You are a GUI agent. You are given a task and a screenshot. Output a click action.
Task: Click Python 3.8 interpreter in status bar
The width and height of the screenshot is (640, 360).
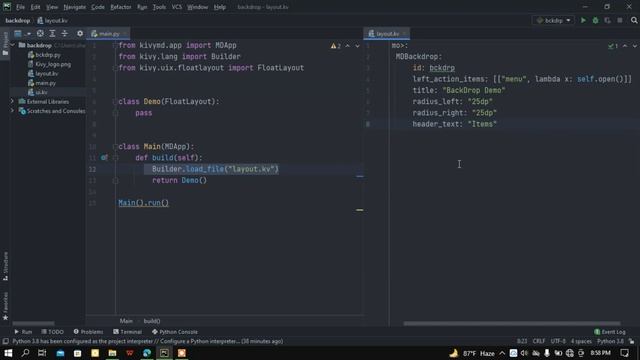[x=610, y=341]
